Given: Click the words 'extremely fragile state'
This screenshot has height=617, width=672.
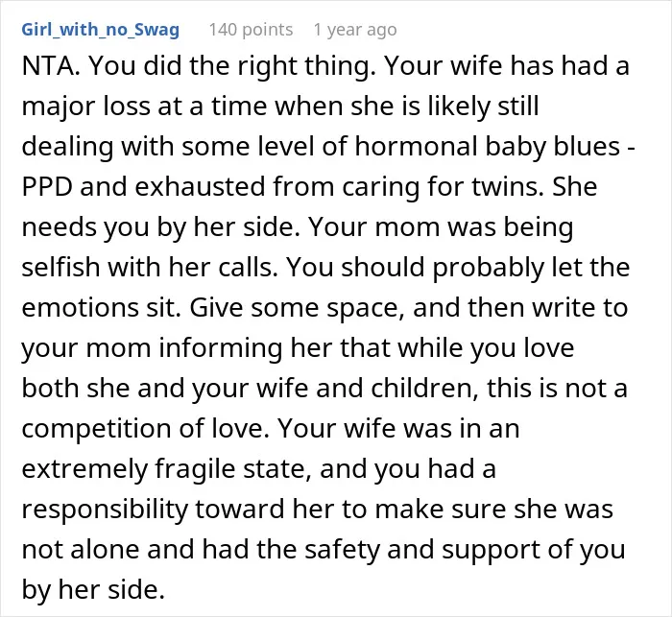Looking at the screenshot, I should [x=166, y=469].
